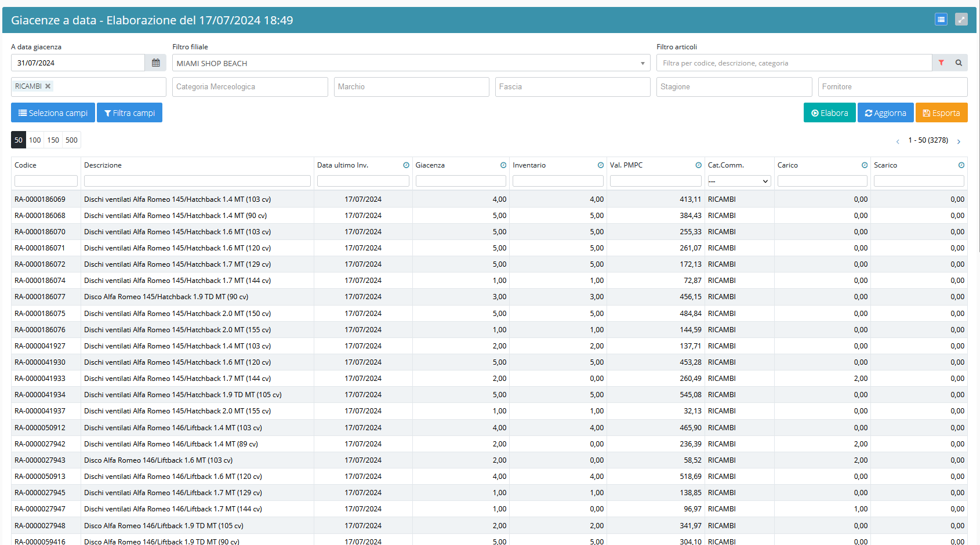
Task: Click the Giacenza column filter box
Action: coord(461,181)
